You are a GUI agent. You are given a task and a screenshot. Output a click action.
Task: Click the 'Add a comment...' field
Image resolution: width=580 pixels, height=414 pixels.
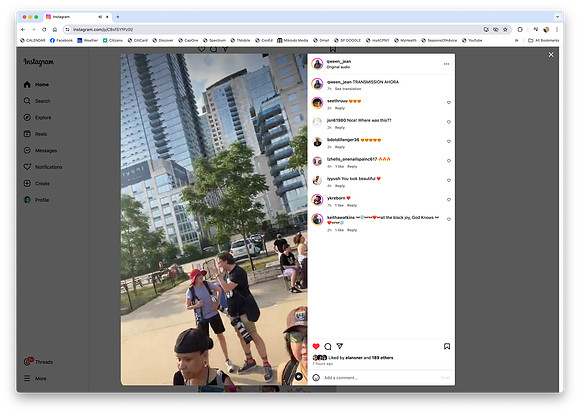(x=381, y=378)
